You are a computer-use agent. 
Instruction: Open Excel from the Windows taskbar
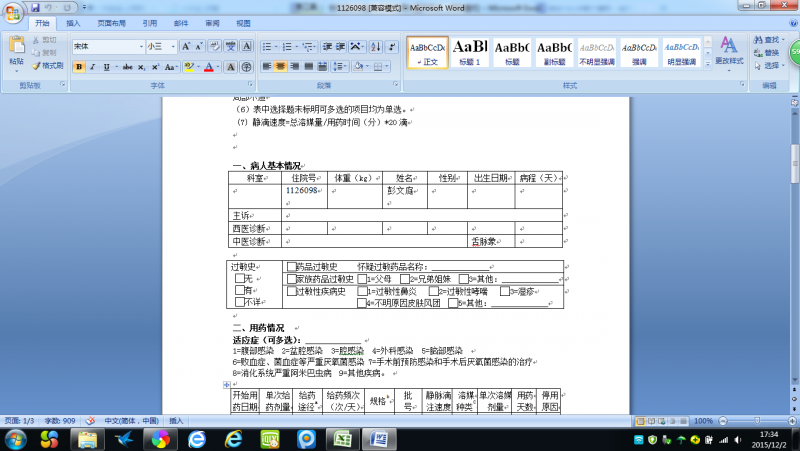pos(343,439)
